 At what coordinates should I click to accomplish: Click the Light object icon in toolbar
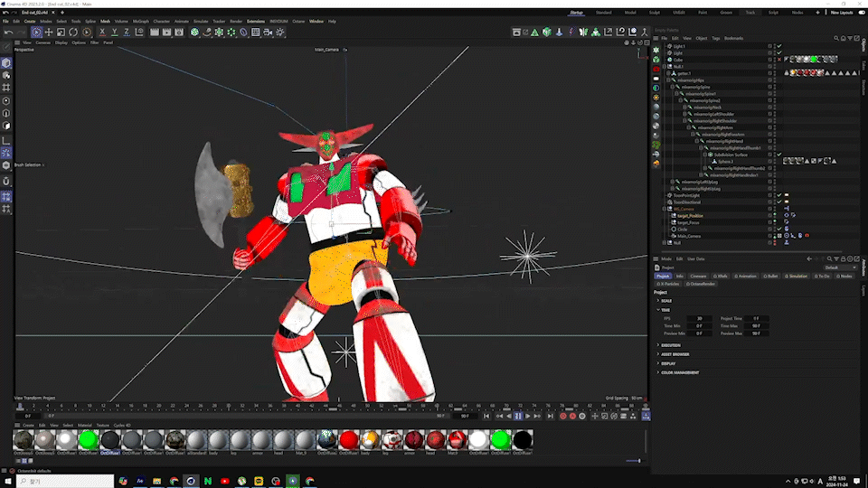(x=280, y=33)
